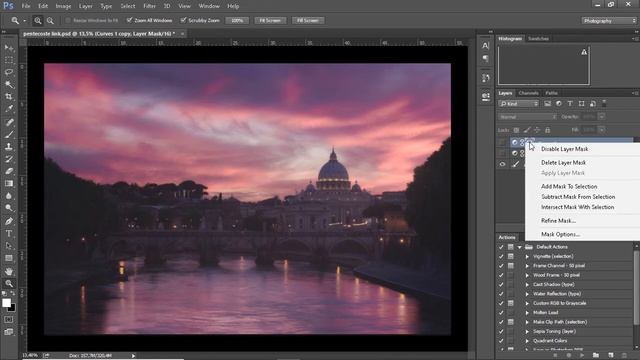Click the Lock all padlock icon
Screen dimensions: 640x360
[547, 130]
